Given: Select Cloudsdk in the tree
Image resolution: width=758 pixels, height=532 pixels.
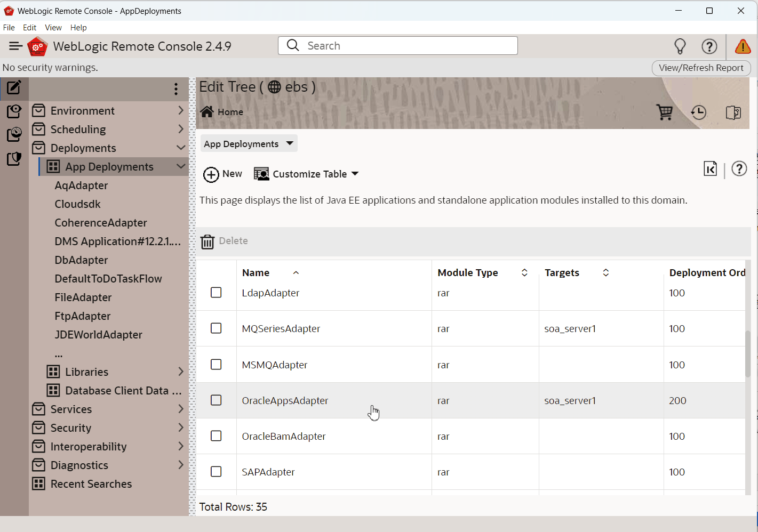Looking at the screenshot, I should pyautogui.click(x=77, y=204).
